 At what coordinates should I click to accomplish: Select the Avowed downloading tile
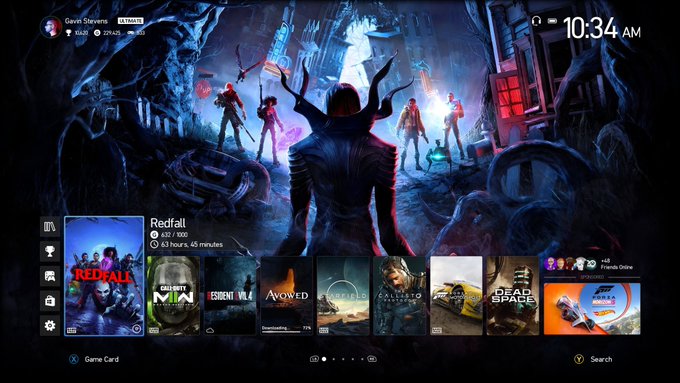tap(287, 295)
